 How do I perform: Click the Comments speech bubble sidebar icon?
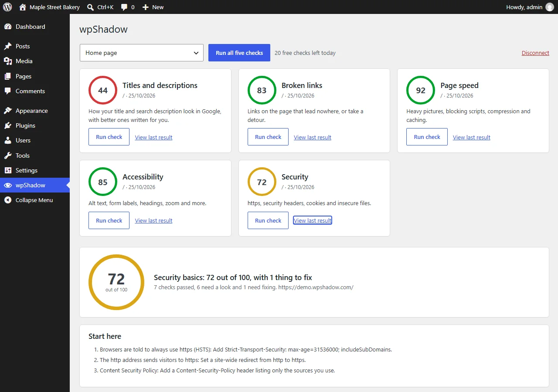point(8,91)
